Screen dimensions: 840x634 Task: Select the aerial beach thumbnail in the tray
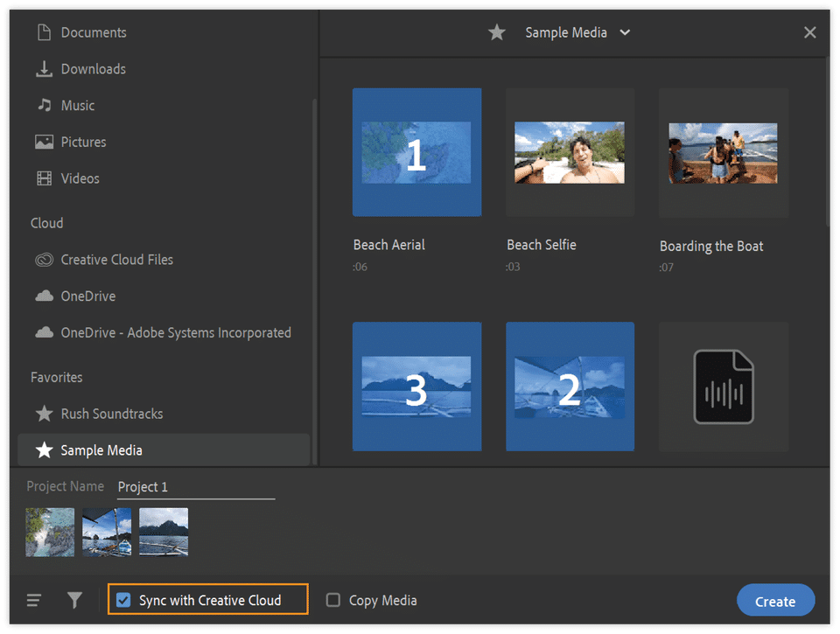pos(50,533)
